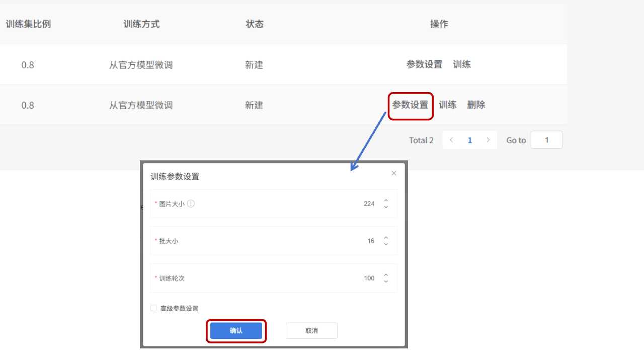Click 删除 in the second row
The image size is (644, 362).
(476, 105)
